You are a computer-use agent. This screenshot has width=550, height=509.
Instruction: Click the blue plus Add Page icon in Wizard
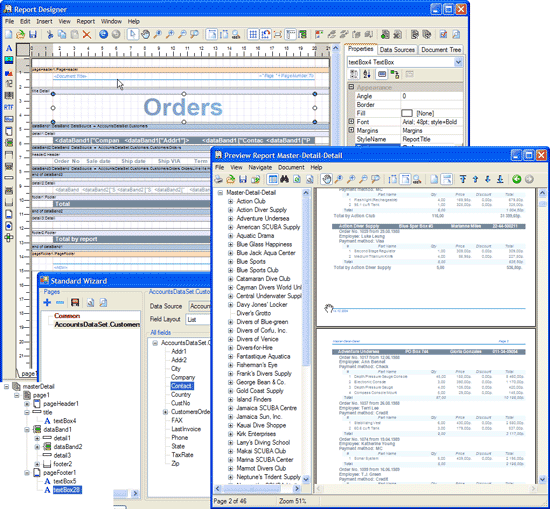[x=47, y=302]
